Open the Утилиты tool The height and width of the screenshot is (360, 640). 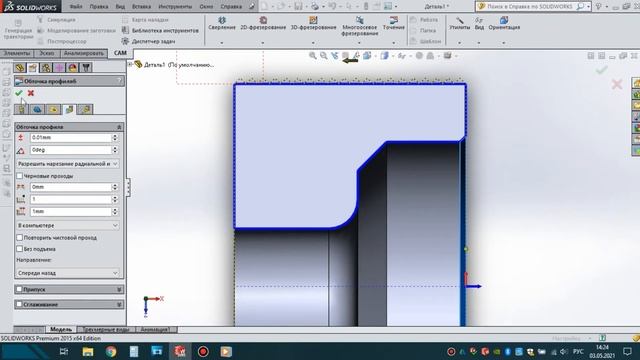pyautogui.click(x=460, y=23)
